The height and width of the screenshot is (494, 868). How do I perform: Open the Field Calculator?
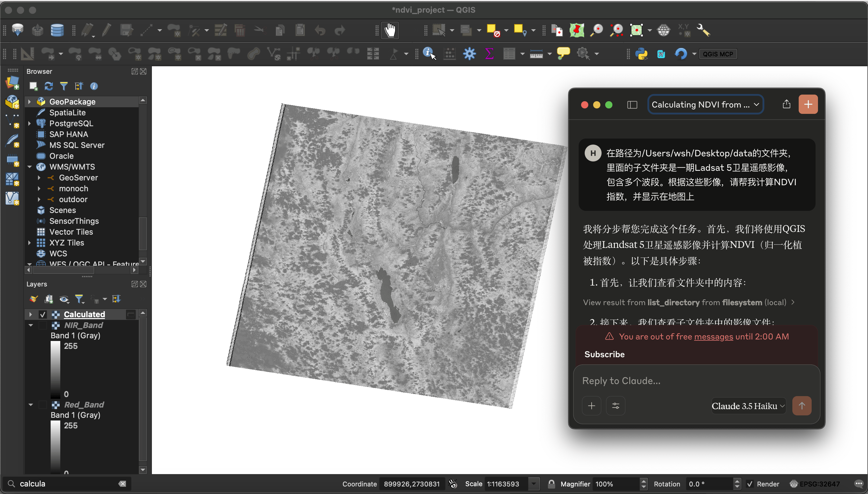[449, 54]
